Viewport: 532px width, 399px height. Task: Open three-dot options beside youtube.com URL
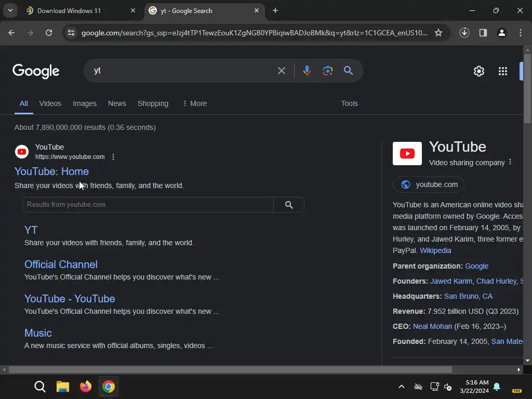[113, 157]
